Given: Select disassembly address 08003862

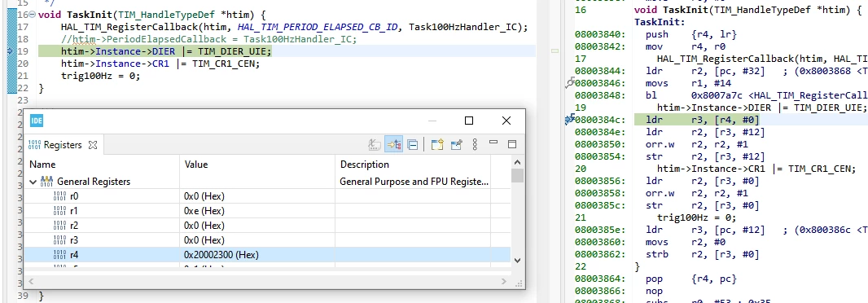Looking at the screenshot, I should coord(600,254).
